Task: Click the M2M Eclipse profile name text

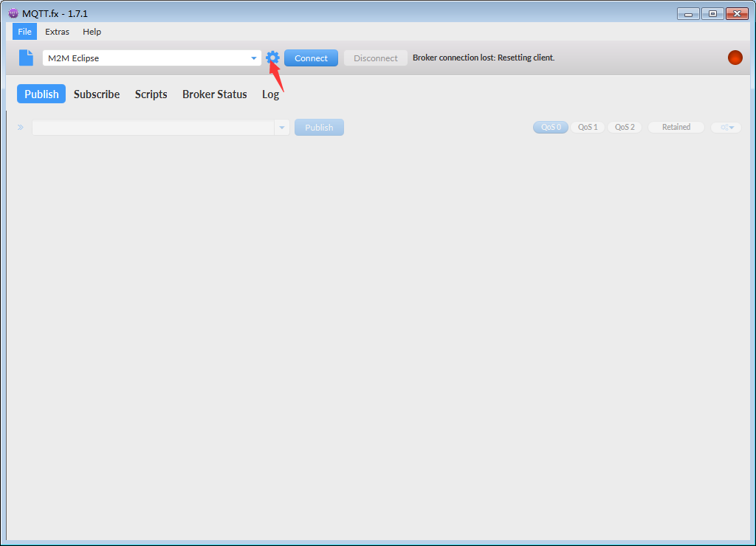Action: point(73,58)
